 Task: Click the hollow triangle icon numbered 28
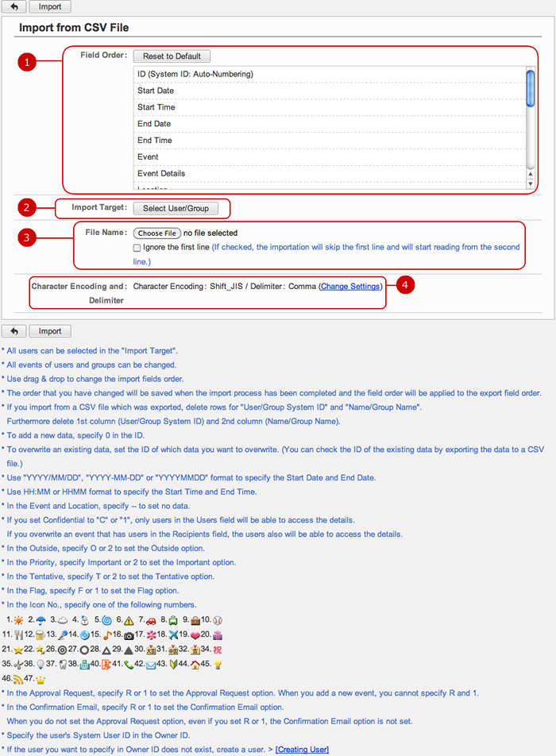click(x=106, y=650)
